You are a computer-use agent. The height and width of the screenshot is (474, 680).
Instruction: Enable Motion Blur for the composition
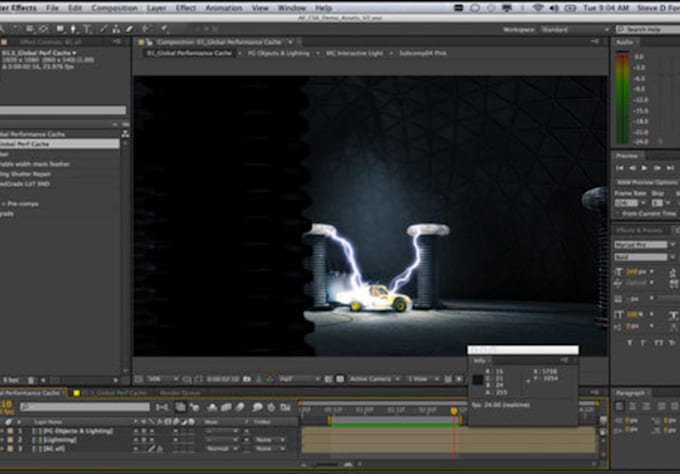point(240,407)
